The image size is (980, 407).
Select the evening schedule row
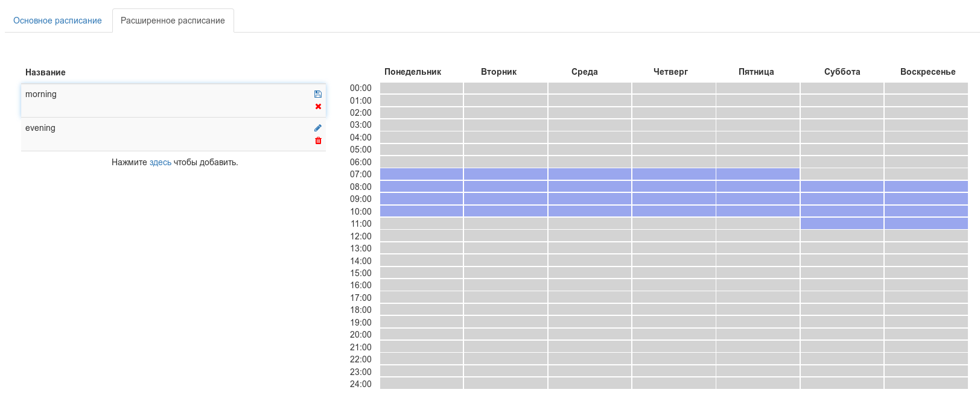click(163, 134)
